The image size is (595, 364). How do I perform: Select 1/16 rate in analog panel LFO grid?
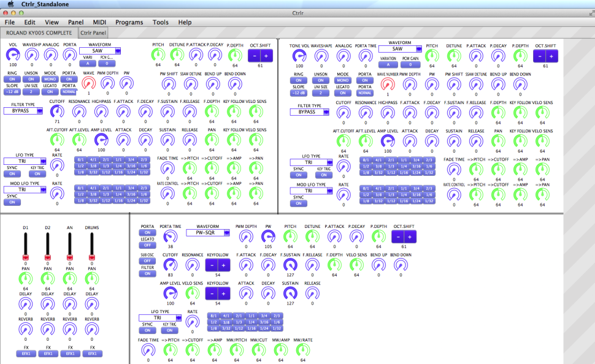pyautogui.click(x=251, y=328)
